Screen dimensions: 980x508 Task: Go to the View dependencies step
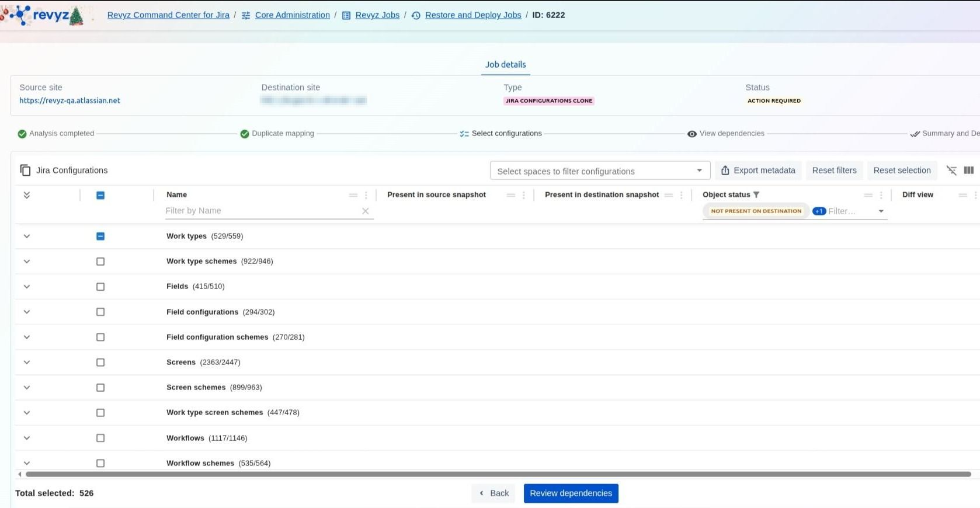tap(731, 134)
